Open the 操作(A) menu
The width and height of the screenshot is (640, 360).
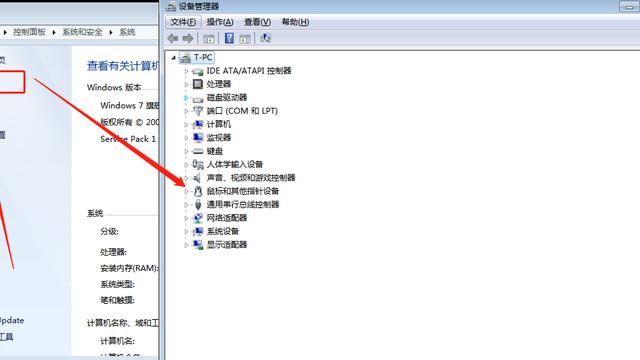pos(220,22)
